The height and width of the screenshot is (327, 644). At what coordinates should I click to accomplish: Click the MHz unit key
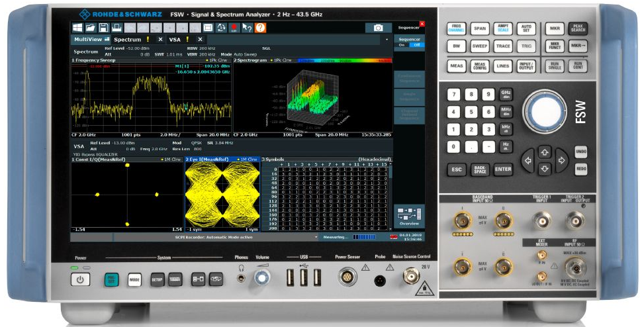506,111
